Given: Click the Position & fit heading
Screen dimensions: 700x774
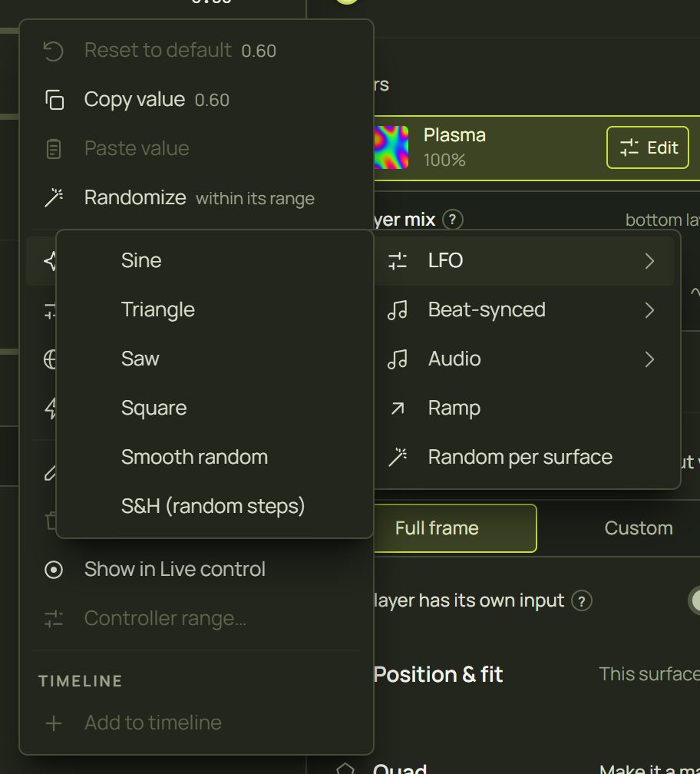Looking at the screenshot, I should 438,675.
